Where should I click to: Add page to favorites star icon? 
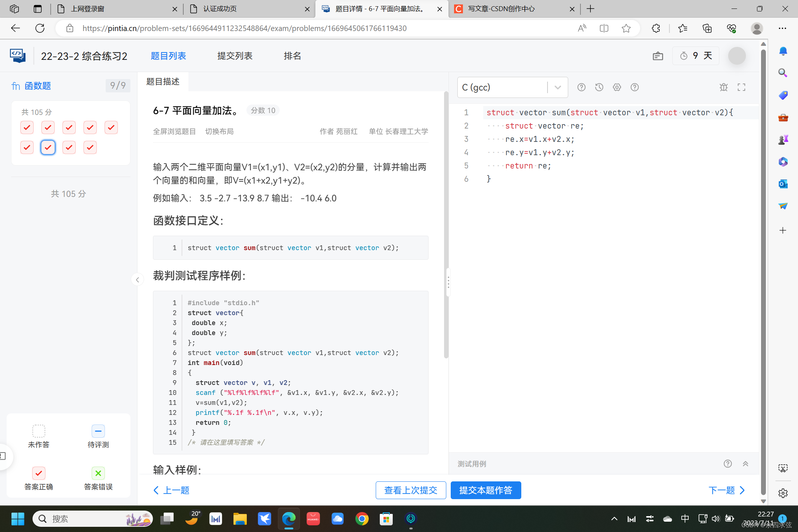[x=626, y=28]
